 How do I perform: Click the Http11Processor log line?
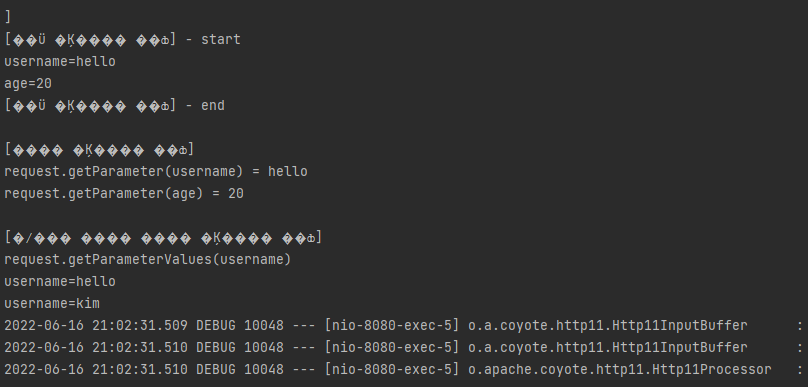(403, 369)
